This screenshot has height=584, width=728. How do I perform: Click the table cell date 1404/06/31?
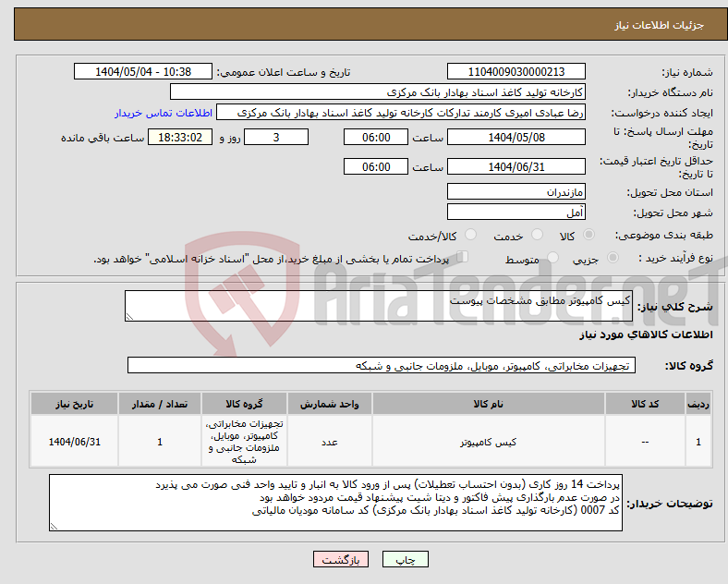74,442
